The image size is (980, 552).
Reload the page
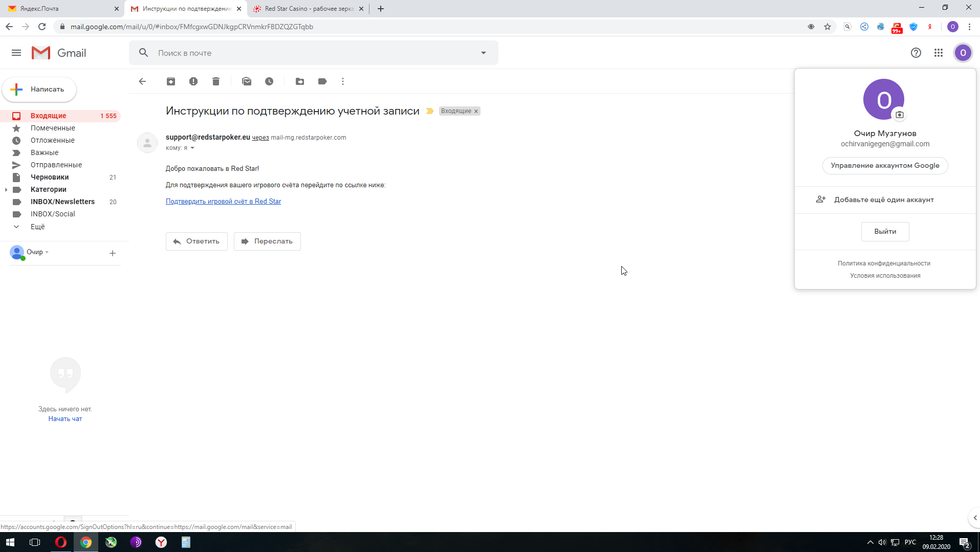(x=42, y=27)
